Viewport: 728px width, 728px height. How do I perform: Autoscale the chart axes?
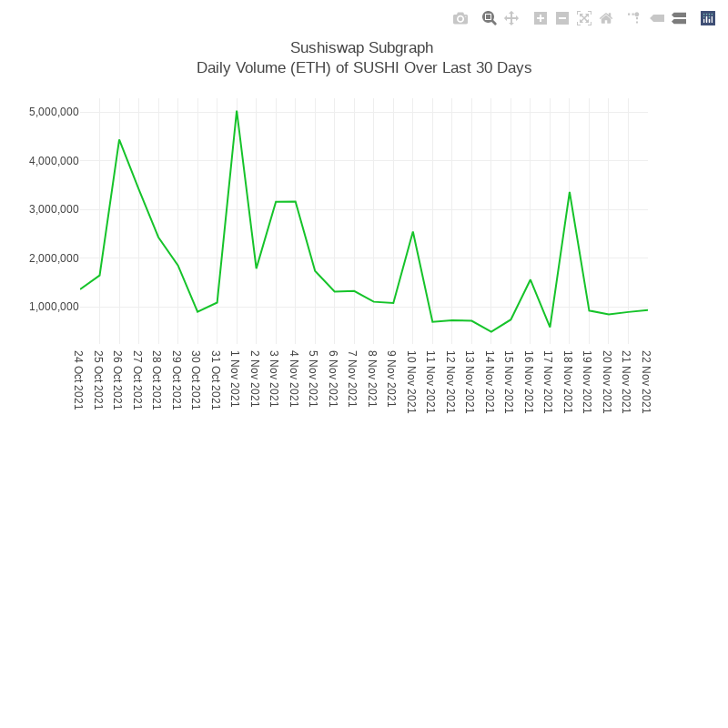click(584, 18)
